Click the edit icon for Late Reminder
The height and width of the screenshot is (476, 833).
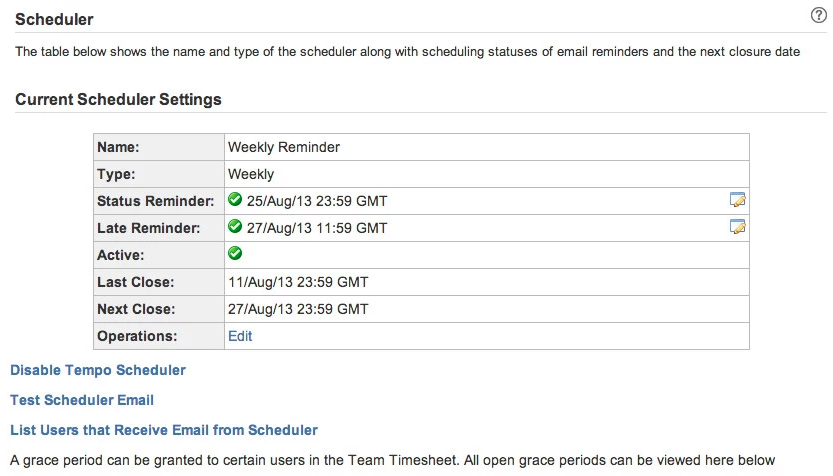pos(738,227)
